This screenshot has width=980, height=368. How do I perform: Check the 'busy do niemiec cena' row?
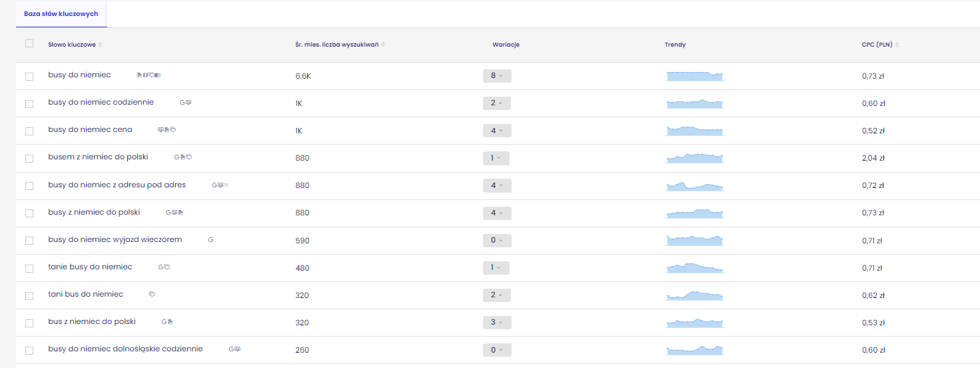click(29, 131)
